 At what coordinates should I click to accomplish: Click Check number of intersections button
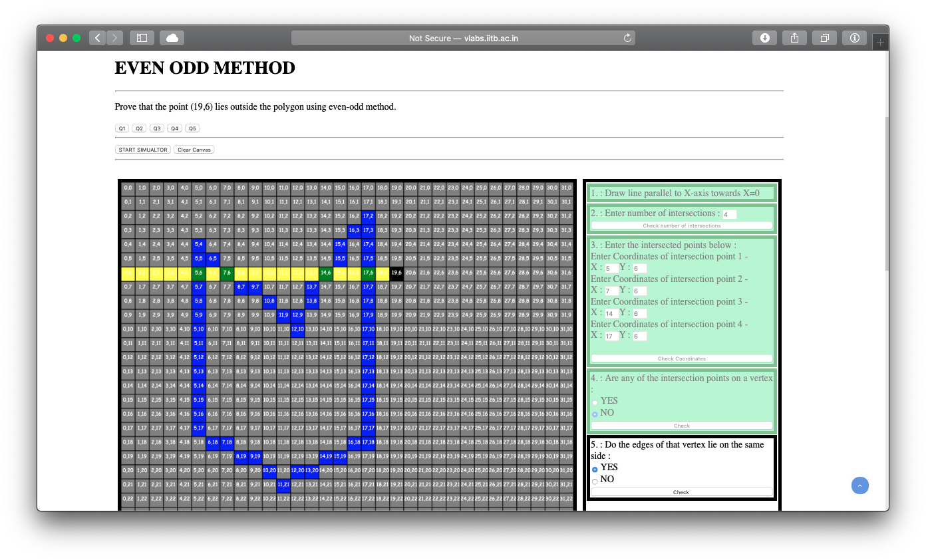(x=682, y=225)
